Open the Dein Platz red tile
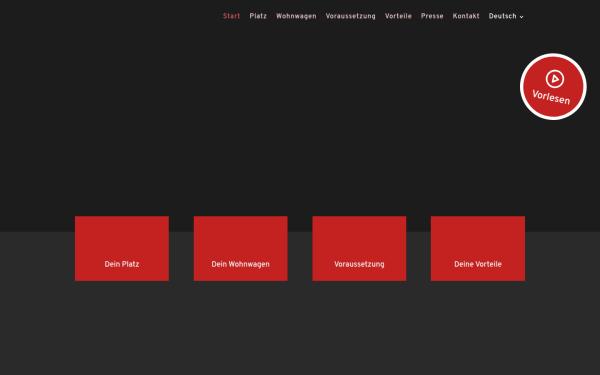This screenshot has width=600, height=375. pyautogui.click(x=122, y=248)
